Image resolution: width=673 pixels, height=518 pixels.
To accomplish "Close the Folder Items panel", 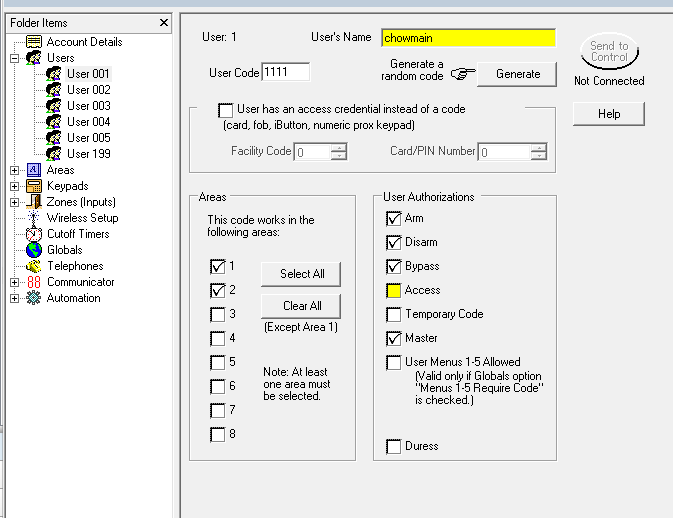I will point(164,23).
